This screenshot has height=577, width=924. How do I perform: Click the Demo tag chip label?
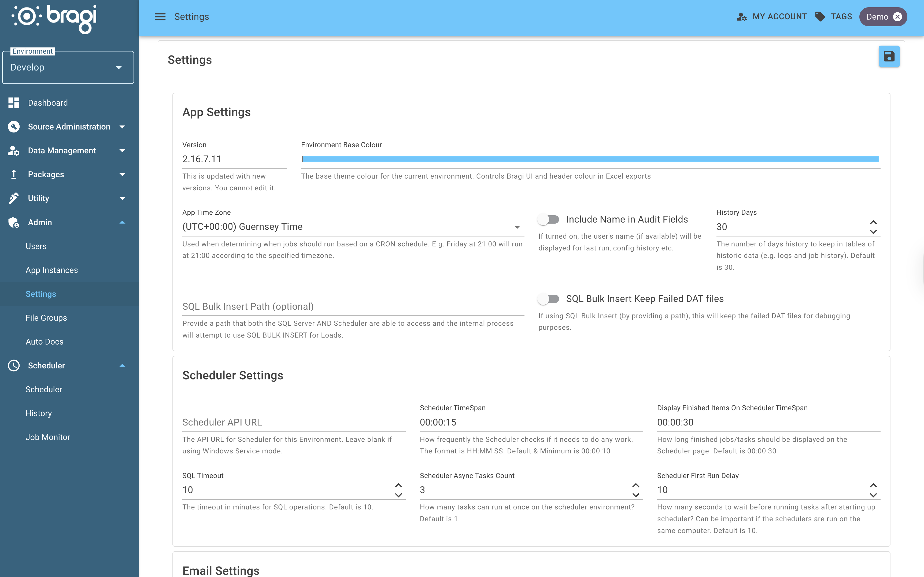coord(877,17)
